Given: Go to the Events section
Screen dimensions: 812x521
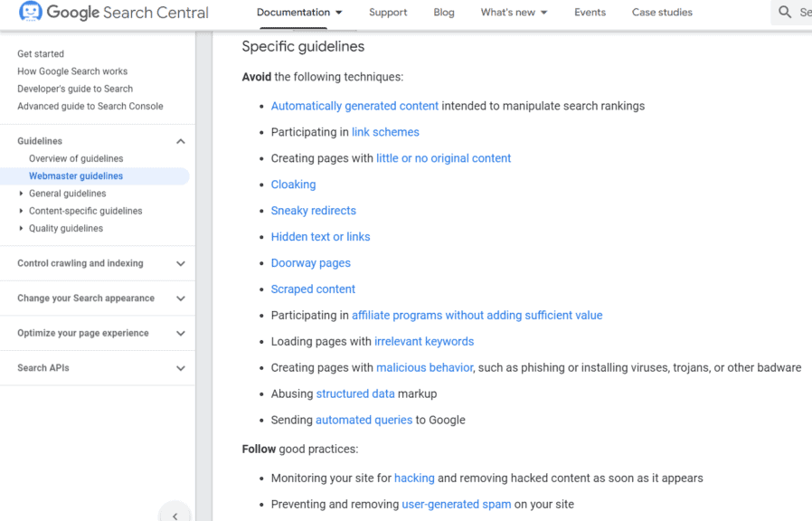Looking at the screenshot, I should [590, 13].
